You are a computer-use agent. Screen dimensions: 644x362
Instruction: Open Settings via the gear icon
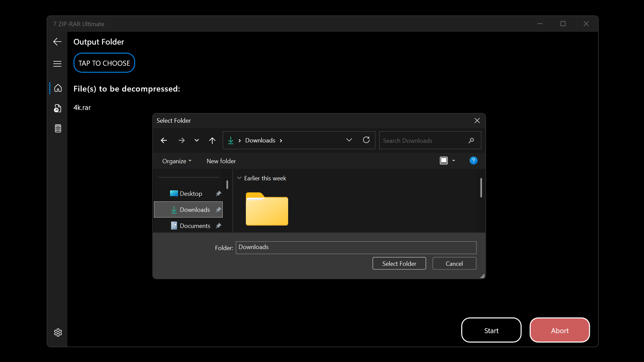point(58,333)
